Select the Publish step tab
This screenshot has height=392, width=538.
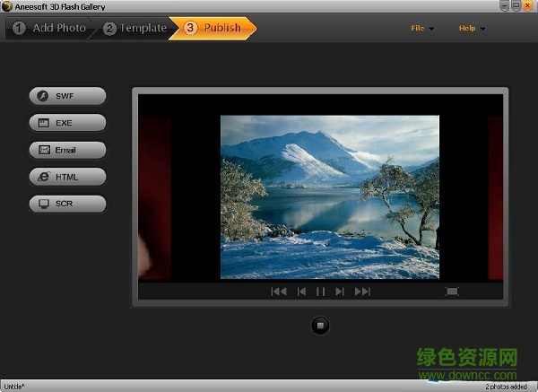pos(215,28)
